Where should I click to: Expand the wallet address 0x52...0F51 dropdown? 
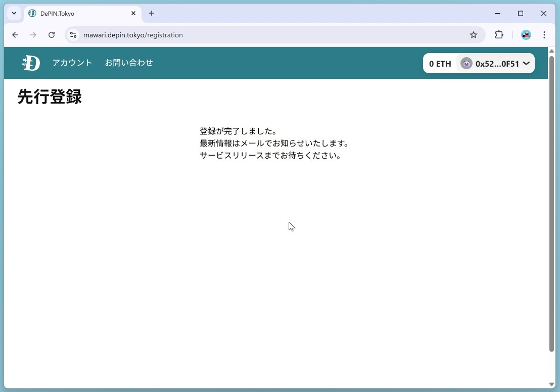pyautogui.click(x=526, y=64)
